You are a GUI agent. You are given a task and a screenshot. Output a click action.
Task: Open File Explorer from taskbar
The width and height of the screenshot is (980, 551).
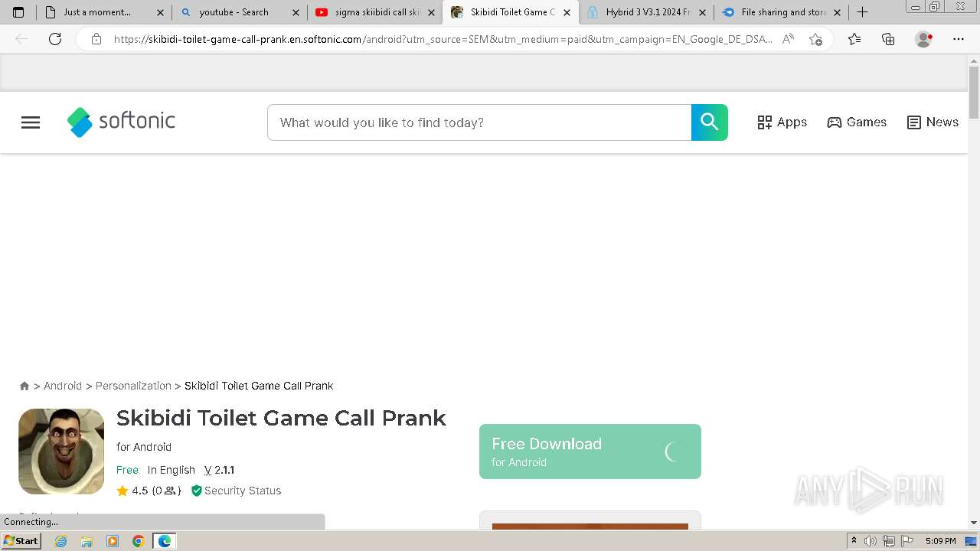pyautogui.click(x=87, y=541)
